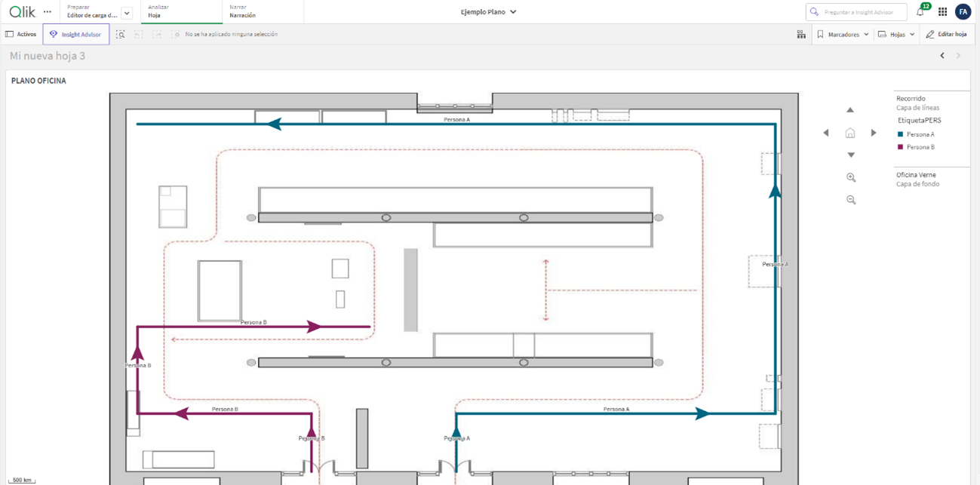Activate smart search selection tool
This screenshot has width=980, height=485.
click(x=120, y=34)
